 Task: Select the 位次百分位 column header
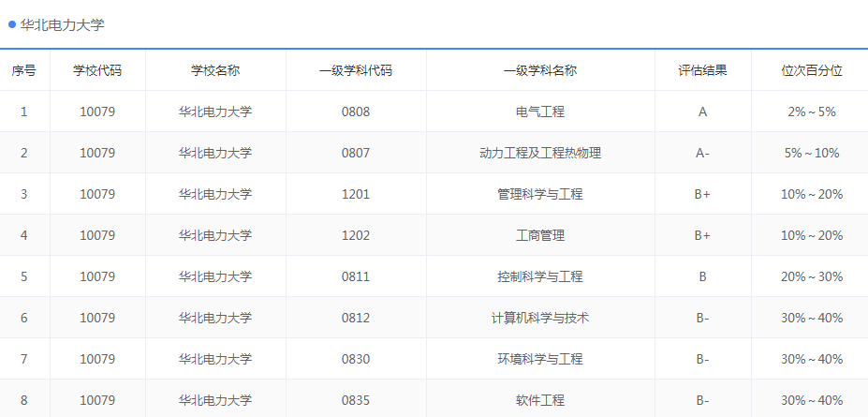[x=812, y=71]
